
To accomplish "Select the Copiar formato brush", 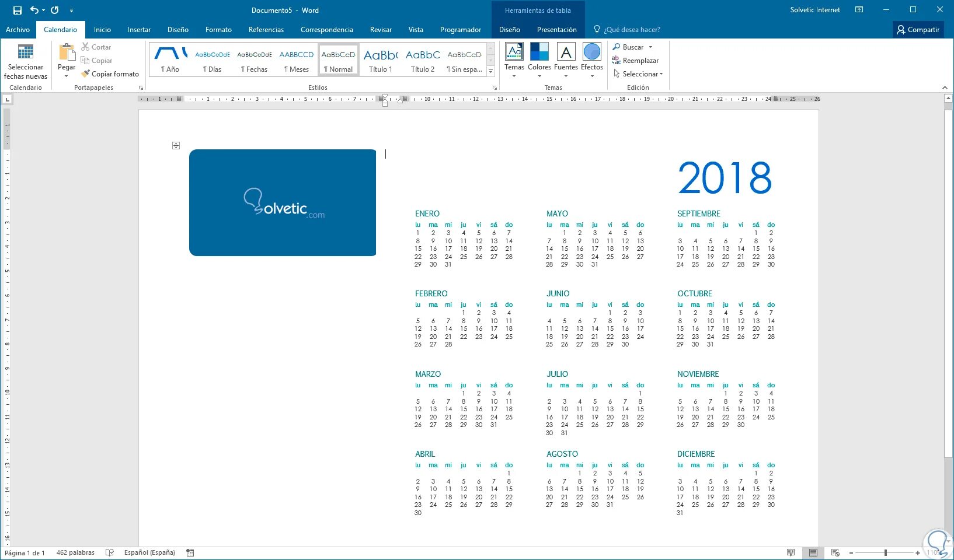I will [x=110, y=73].
